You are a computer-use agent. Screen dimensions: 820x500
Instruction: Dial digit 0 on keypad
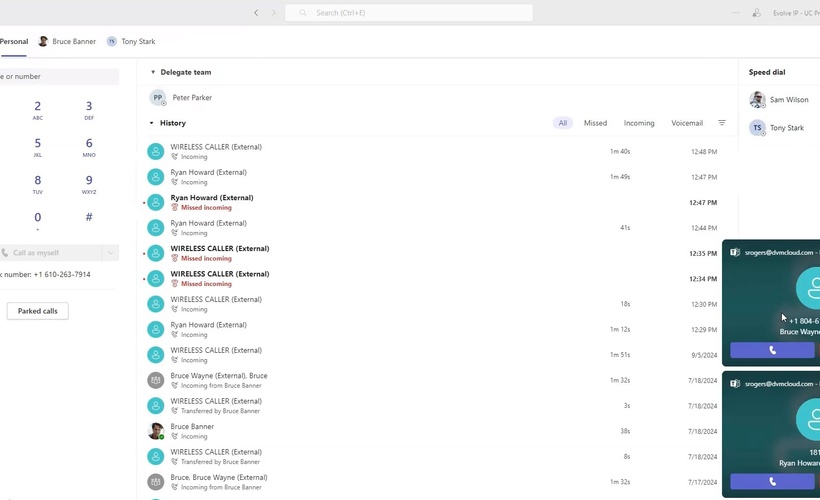(38, 221)
